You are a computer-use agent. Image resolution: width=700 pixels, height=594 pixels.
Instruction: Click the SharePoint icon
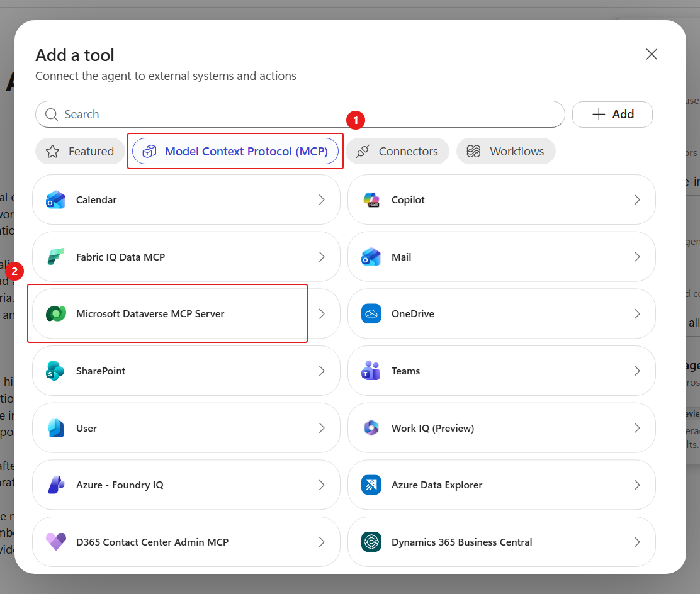pyautogui.click(x=56, y=371)
